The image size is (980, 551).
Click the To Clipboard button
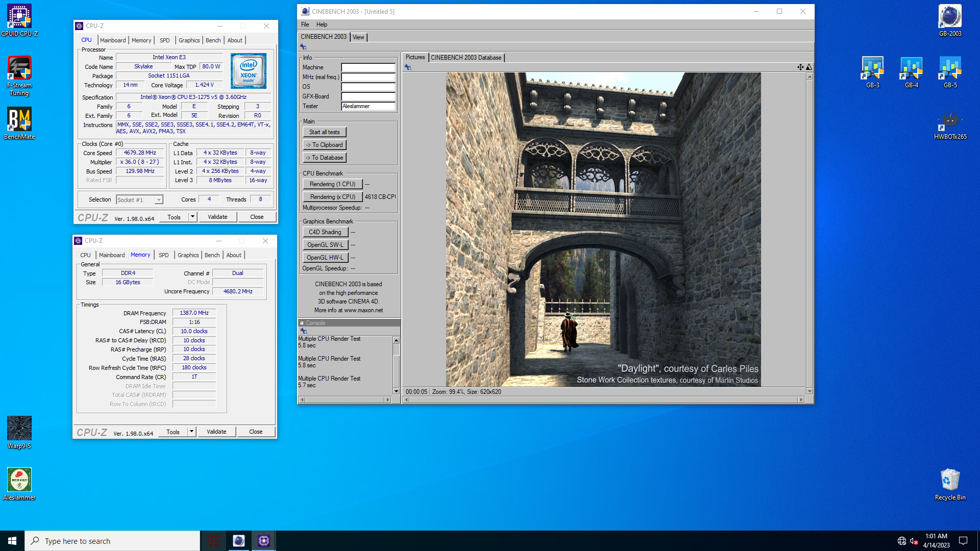324,145
